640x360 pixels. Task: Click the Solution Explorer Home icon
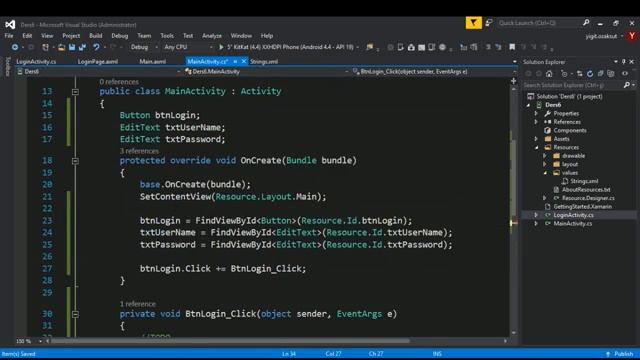549,73
